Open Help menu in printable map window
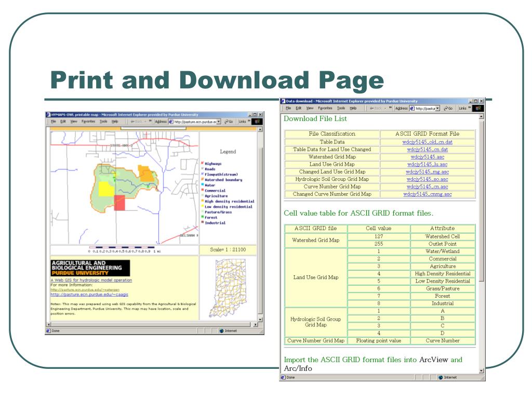Image resolution: width=532 pixels, height=399 pixels. point(115,122)
